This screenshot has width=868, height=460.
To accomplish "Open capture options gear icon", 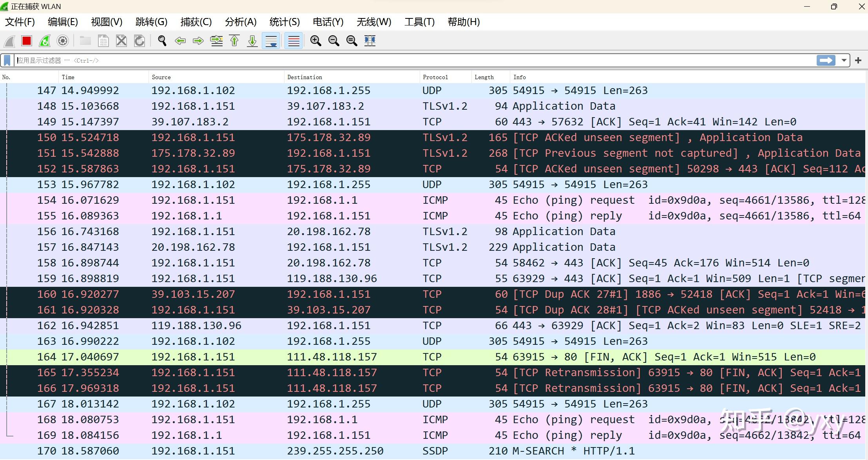I will click(x=62, y=41).
